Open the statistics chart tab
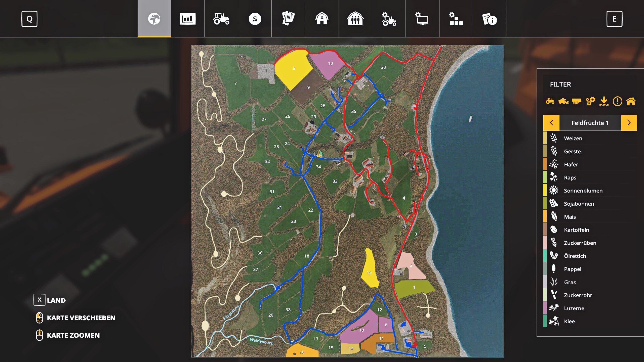Screen dimensions: 644x362 click(187, 19)
